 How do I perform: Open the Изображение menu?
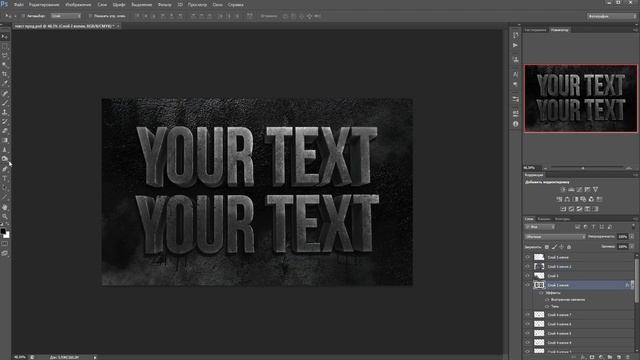78,5
